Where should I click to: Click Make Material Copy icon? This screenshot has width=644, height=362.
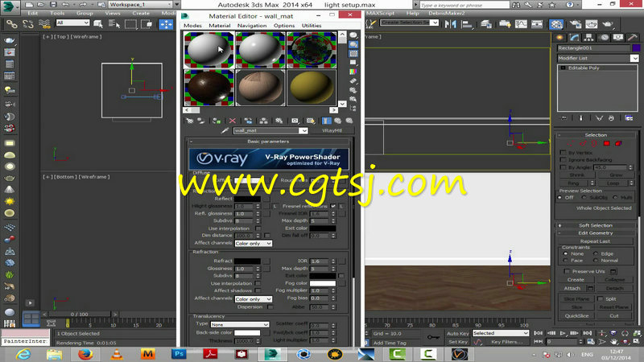point(248,121)
